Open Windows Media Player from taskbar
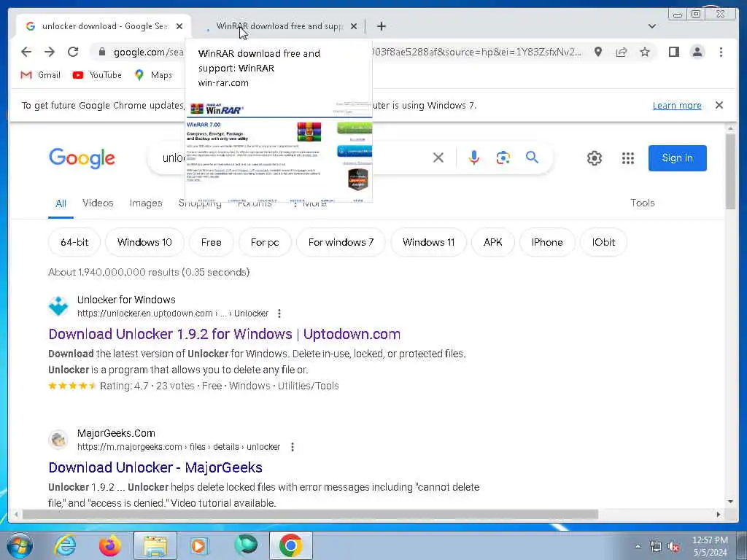The height and width of the screenshot is (560, 747). (200, 545)
